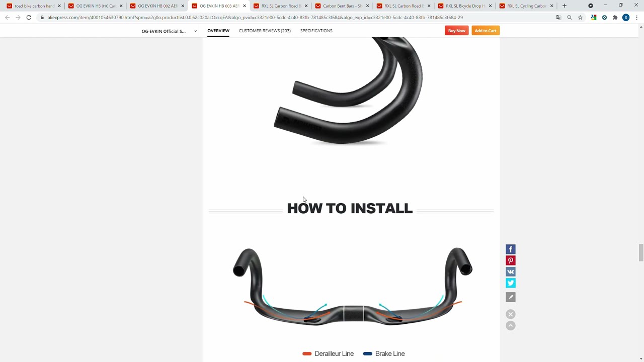Dismiss the floating sidebar with X circle
The height and width of the screenshot is (362, 644).
coord(511,314)
